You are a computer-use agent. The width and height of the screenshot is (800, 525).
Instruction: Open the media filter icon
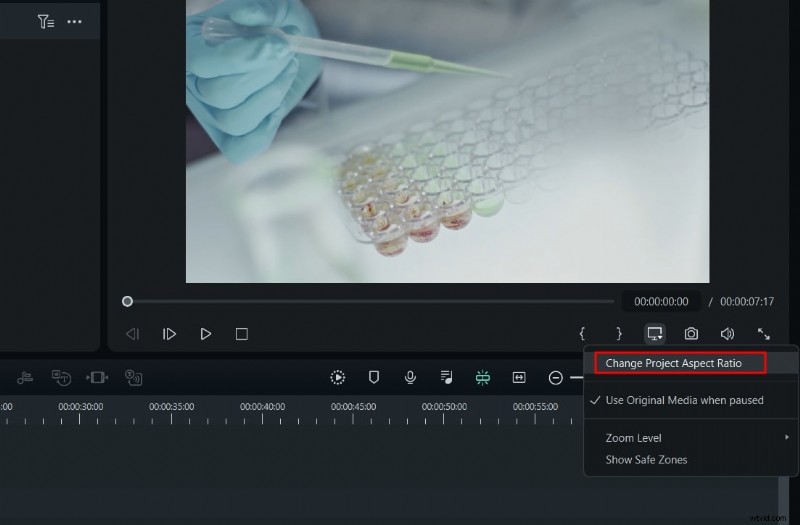tap(45, 21)
